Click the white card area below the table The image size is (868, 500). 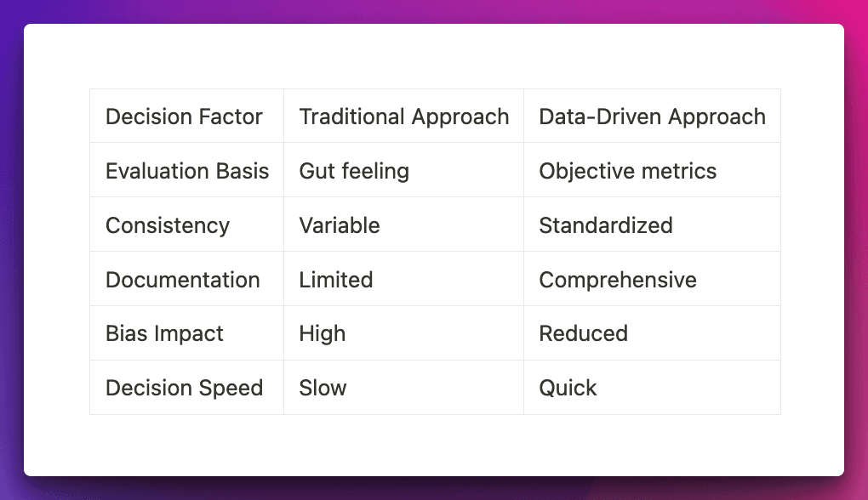pyautogui.click(x=434, y=446)
